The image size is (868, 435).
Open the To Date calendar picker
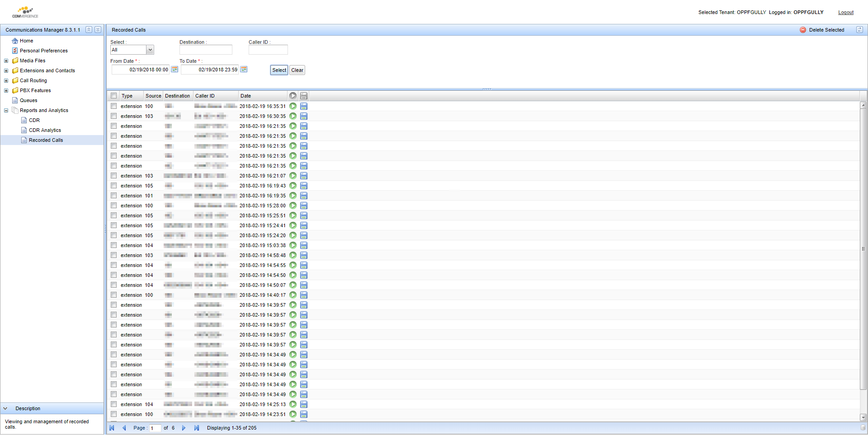click(x=244, y=70)
